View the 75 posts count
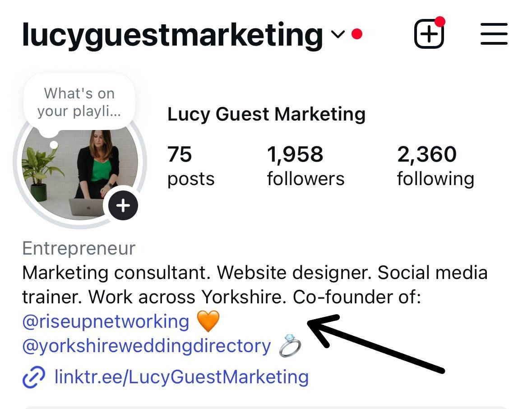 coord(191,166)
